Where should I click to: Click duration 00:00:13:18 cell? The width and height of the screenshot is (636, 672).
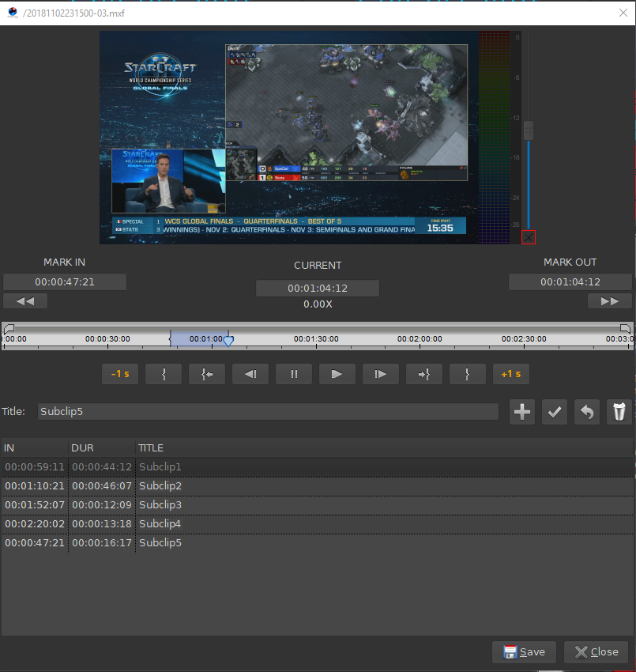point(102,523)
